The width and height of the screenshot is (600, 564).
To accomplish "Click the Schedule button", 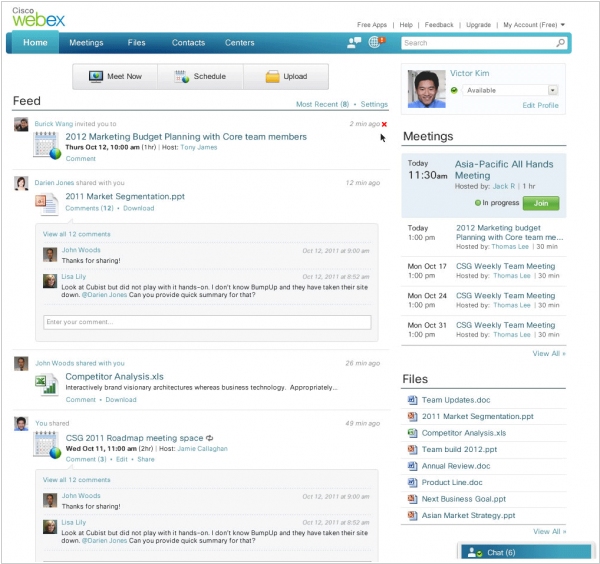I will coord(201,77).
